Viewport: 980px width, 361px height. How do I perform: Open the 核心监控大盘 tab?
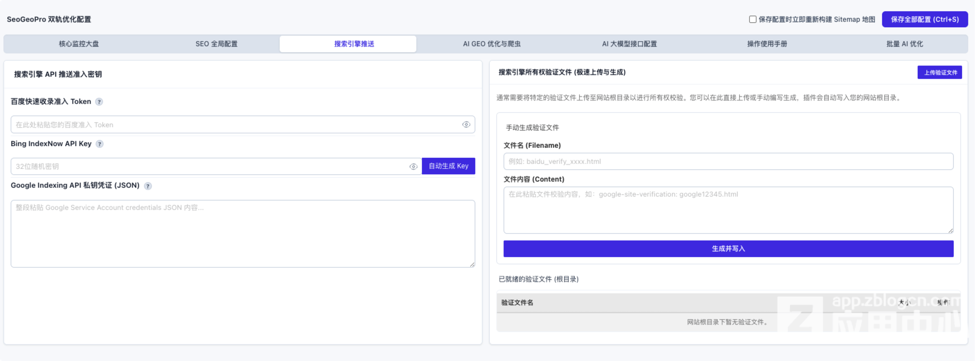pos(79,44)
